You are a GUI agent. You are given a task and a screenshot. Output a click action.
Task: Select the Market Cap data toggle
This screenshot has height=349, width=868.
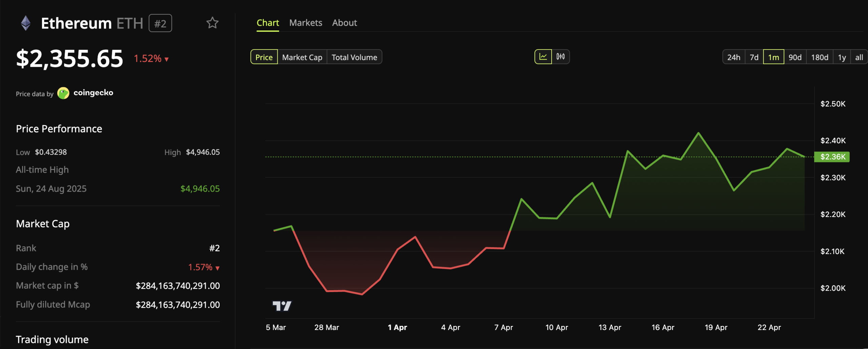click(302, 57)
